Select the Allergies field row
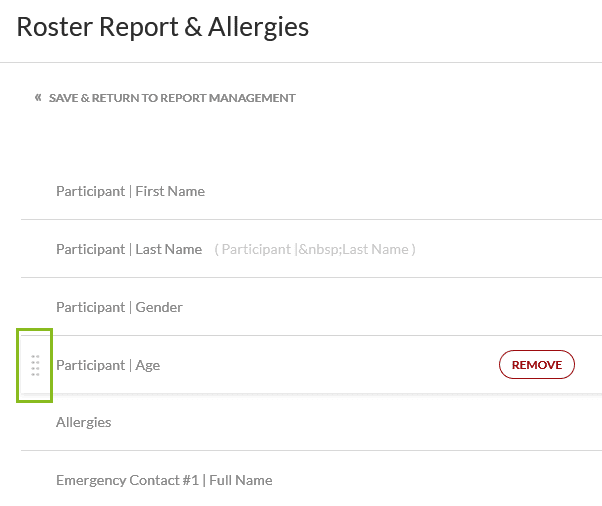The height and width of the screenshot is (506, 602). tap(84, 422)
